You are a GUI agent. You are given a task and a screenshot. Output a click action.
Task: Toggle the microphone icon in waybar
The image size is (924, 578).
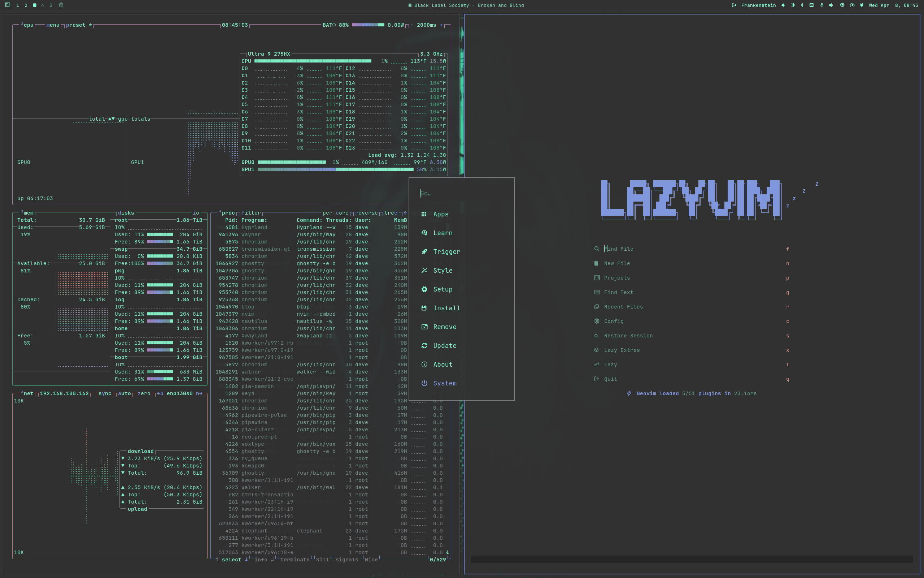pyautogui.click(x=821, y=5)
